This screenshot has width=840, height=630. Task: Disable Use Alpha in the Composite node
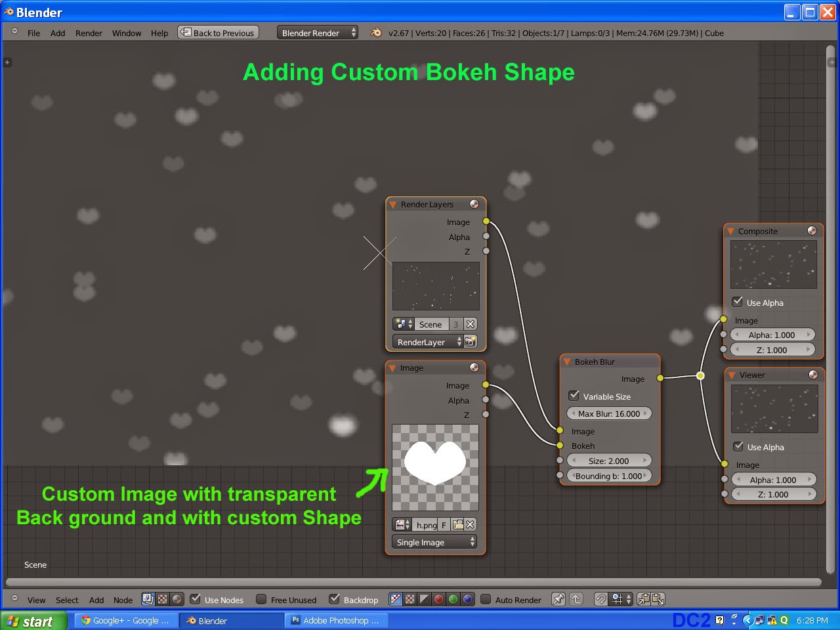click(x=736, y=303)
